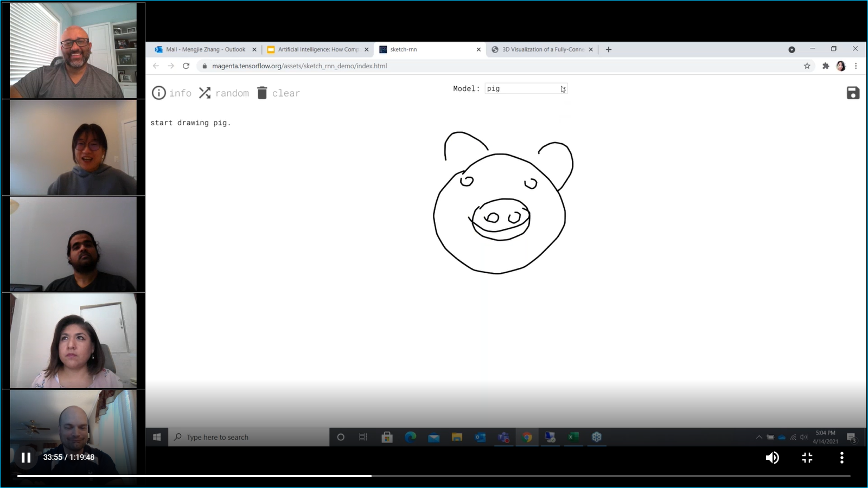
Task: Clear the drawing with trash icon
Action: [262, 93]
